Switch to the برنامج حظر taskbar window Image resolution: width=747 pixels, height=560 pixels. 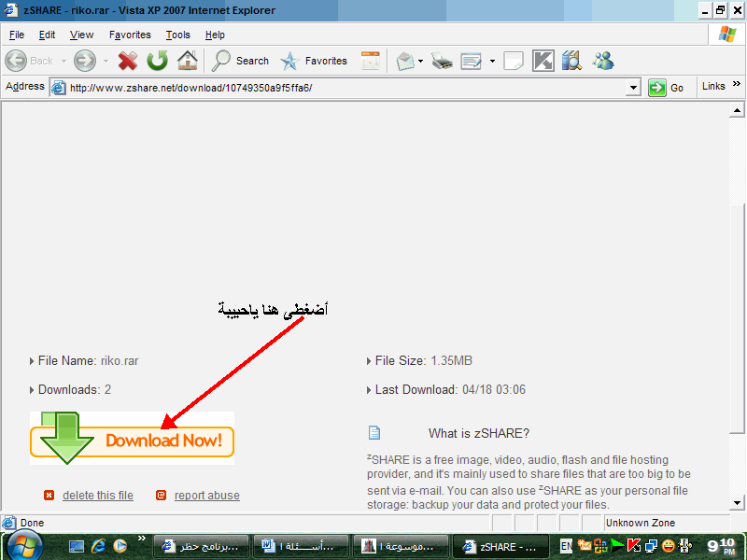click(201, 547)
